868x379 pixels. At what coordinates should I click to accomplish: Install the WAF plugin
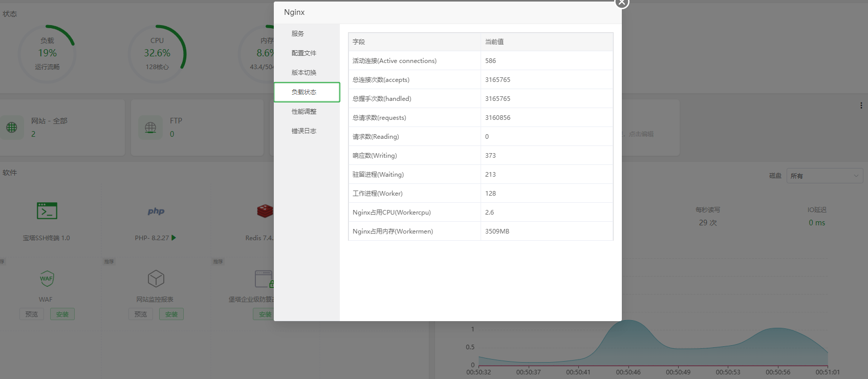(x=62, y=314)
